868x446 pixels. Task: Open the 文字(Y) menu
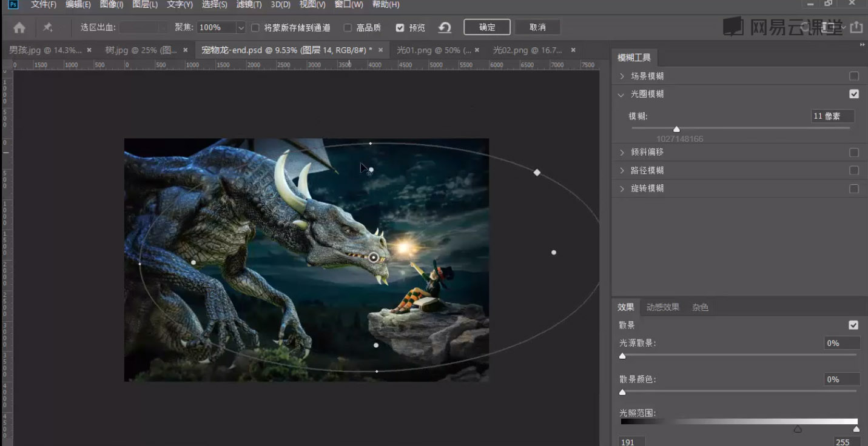[x=180, y=5]
